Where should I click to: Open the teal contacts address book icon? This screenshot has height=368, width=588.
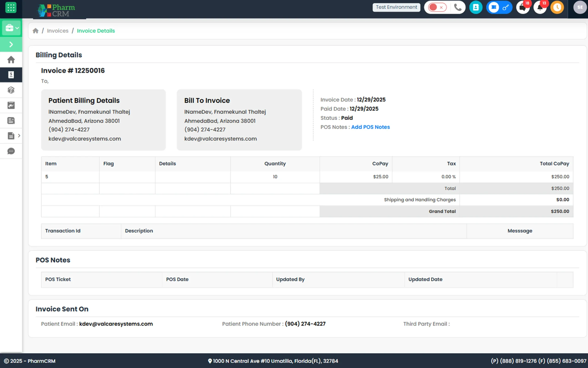coord(476,7)
